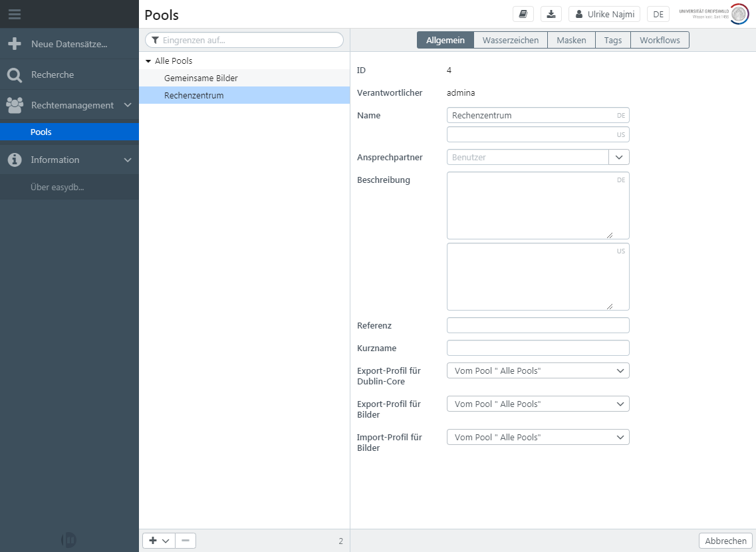Viewport: 756px width, 552px height.
Task: Open the download manager icon
Action: (x=551, y=14)
